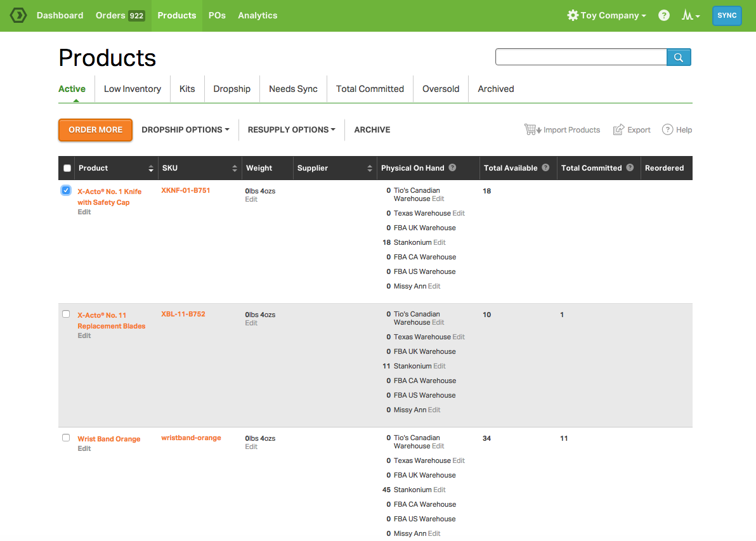Viewport: 756px width, 541px height.
Task: Click the search magnifying glass icon
Action: (679, 56)
